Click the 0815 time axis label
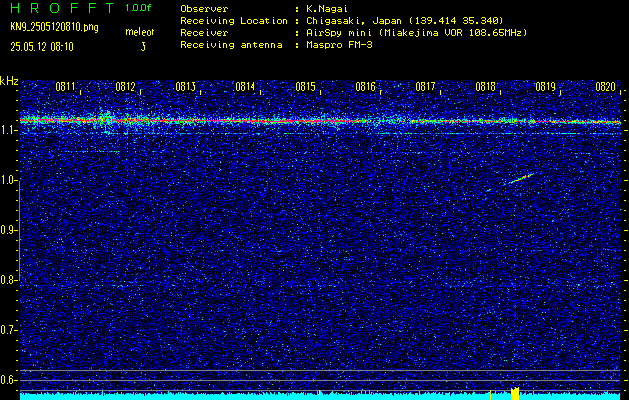The image size is (629, 400). coord(305,87)
